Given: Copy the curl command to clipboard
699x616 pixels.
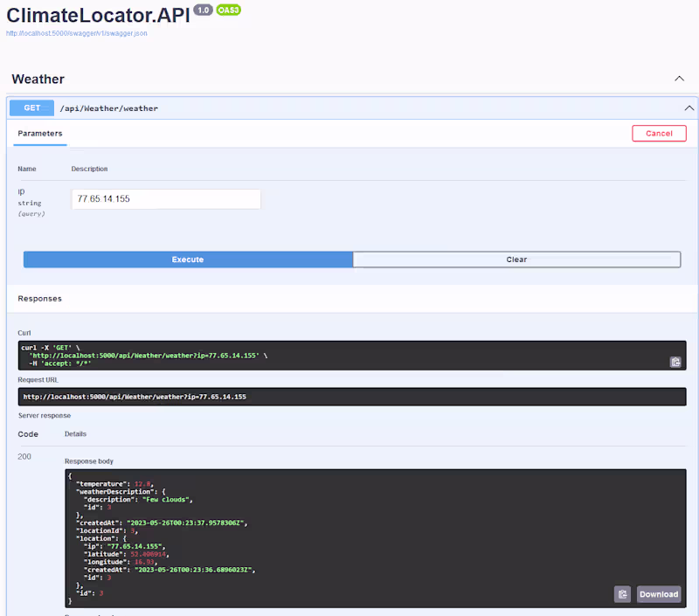Looking at the screenshot, I should (675, 362).
